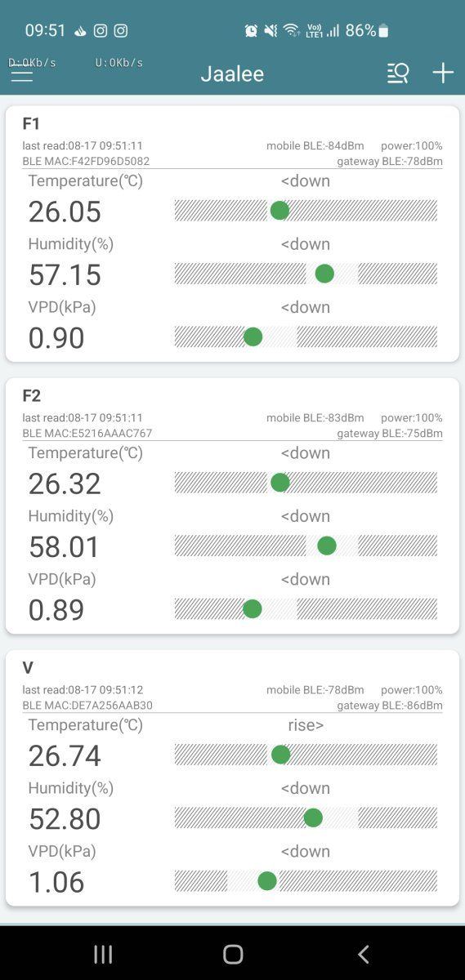Select the V sensor card title
The height and width of the screenshot is (980, 465).
click(x=28, y=668)
